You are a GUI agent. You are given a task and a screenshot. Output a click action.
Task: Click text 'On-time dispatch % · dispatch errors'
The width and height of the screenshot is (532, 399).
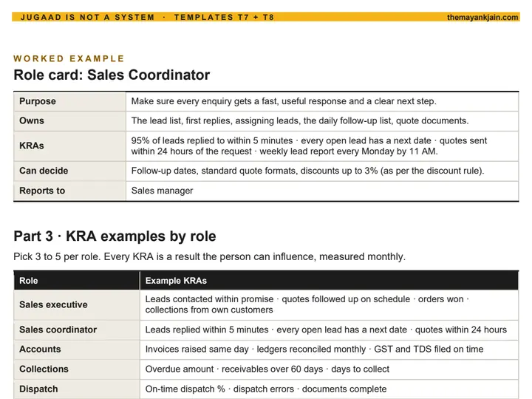(x=219, y=389)
